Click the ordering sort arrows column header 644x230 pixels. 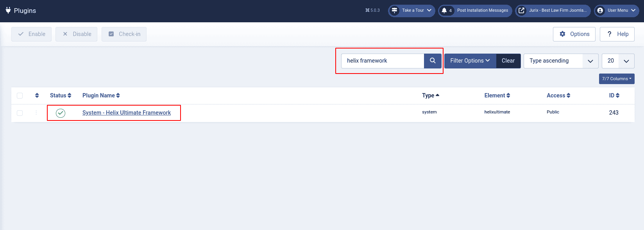click(x=37, y=95)
